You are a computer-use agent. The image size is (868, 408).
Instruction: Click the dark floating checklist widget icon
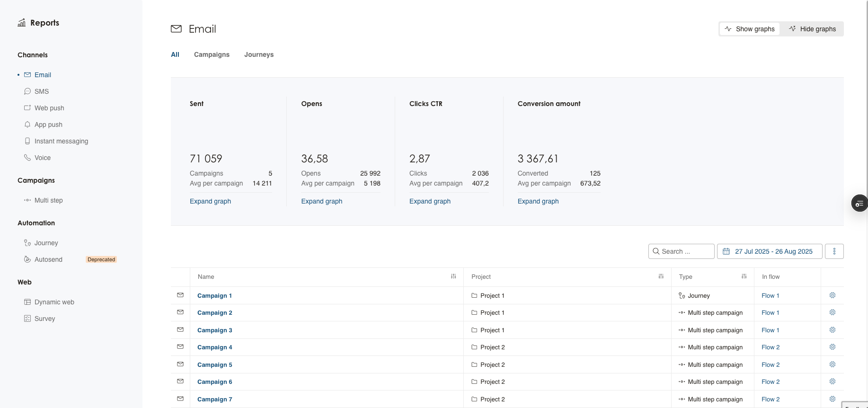(x=859, y=204)
